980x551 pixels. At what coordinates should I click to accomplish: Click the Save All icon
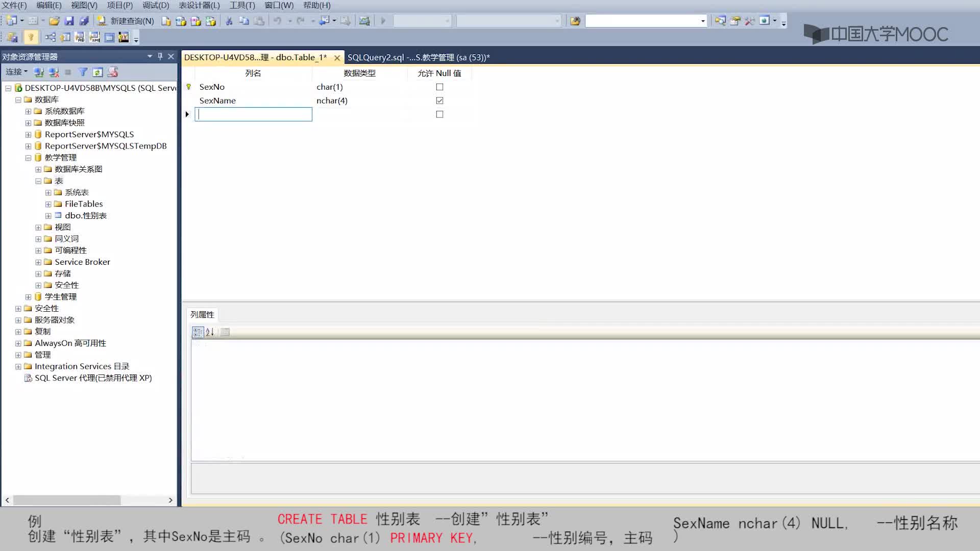pos(84,21)
